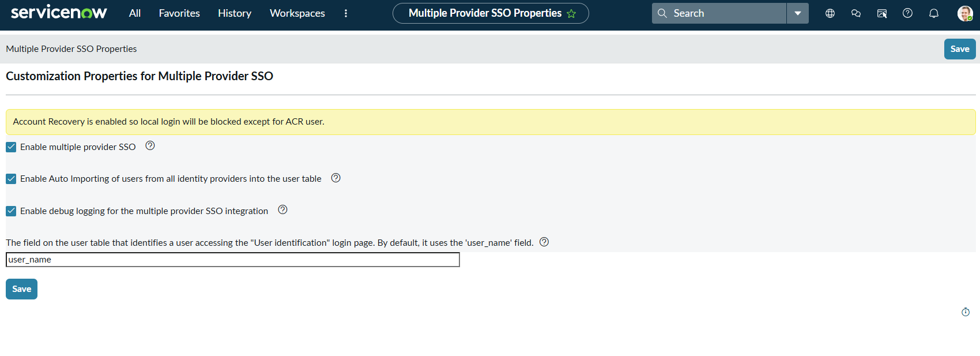This screenshot has width=980, height=356.
Task: Open the more menu options ellipsis
Action: (x=346, y=13)
